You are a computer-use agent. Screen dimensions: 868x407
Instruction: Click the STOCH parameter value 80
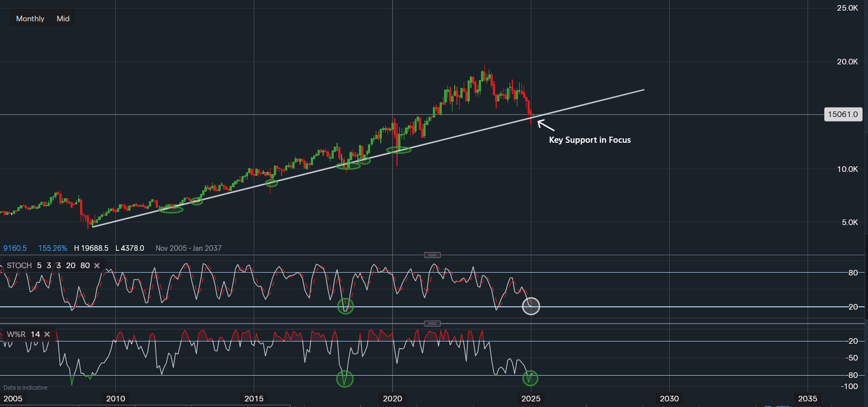85,265
